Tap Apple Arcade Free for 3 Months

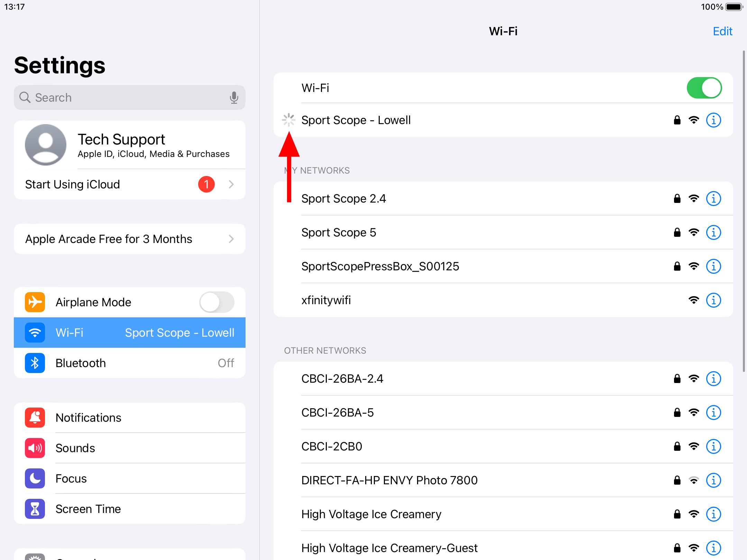click(130, 239)
